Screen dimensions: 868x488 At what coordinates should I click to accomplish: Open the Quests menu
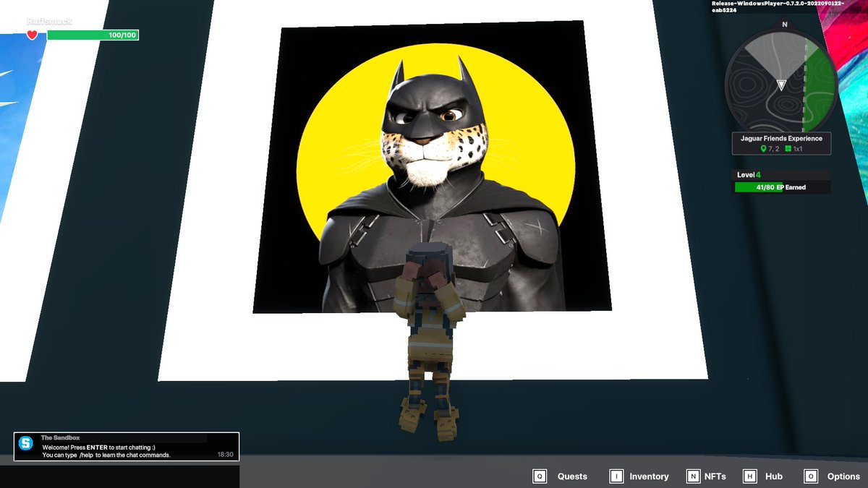click(572, 476)
